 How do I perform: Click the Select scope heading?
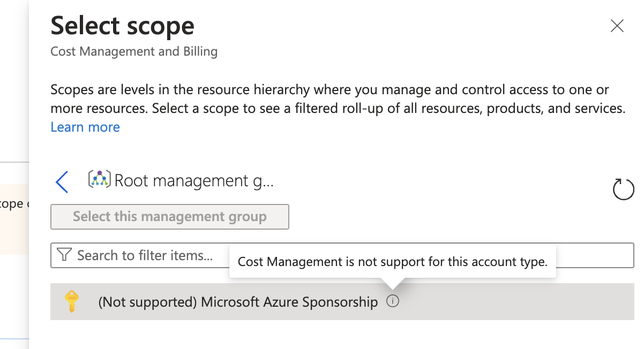[122, 26]
